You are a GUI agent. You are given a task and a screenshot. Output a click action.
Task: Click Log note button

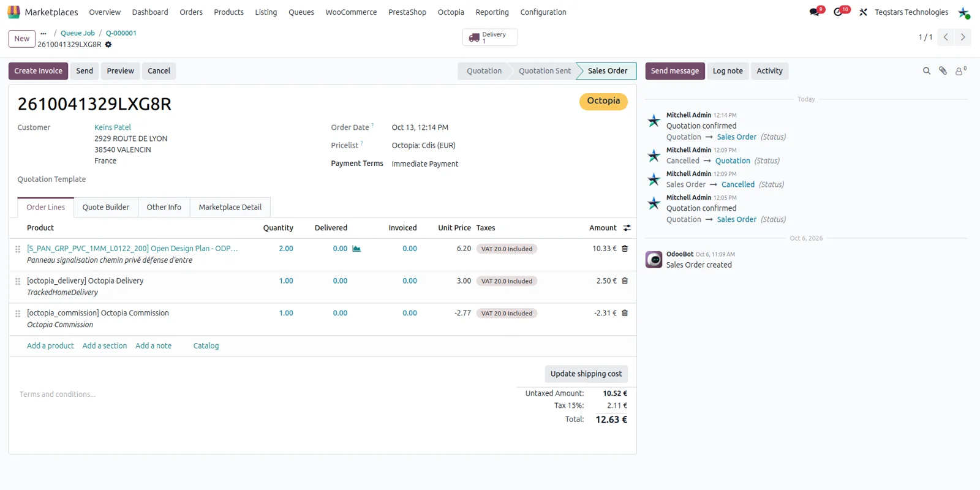pyautogui.click(x=728, y=71)
